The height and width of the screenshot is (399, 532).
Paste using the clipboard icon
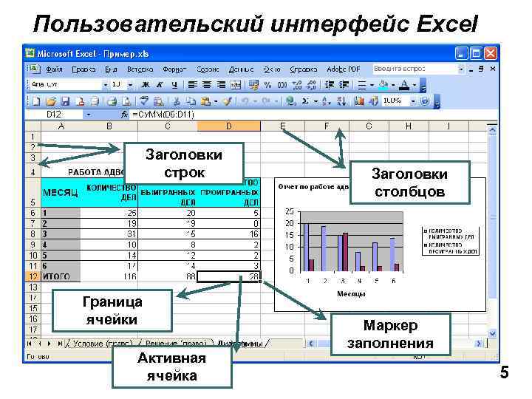[205, 101]
